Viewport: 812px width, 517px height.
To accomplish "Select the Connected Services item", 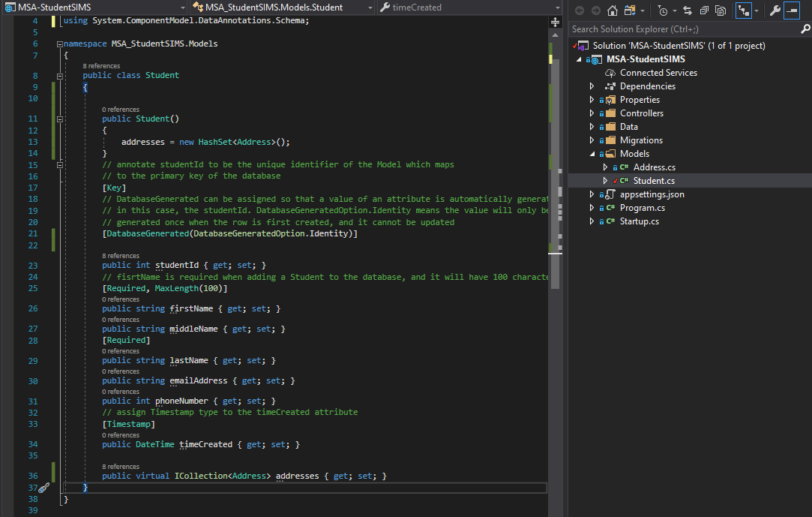I will (658, 73).
